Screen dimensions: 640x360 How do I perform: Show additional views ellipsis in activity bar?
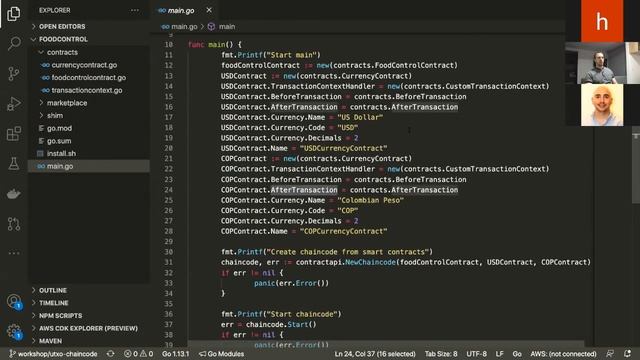pos(13,253)
